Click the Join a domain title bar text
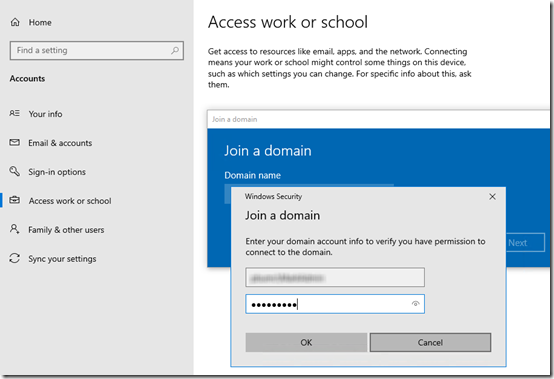The image size is (554, 379). [234, 119]
